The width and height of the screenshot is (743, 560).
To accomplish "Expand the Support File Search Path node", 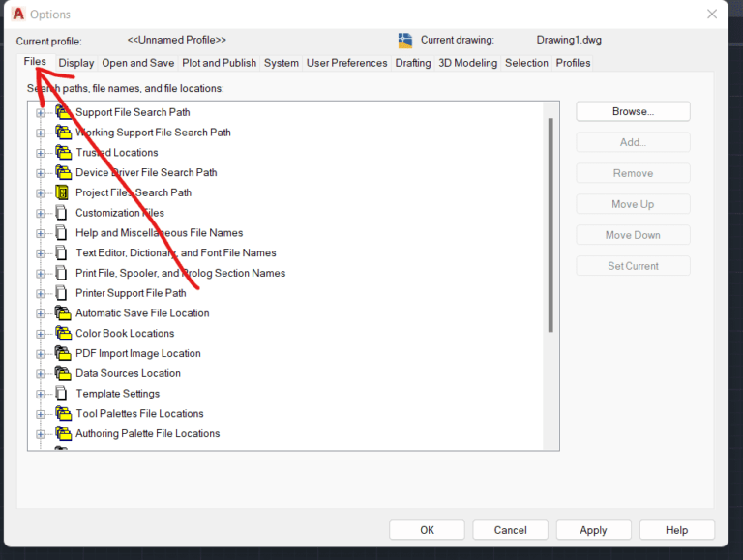I will (41, 113).
